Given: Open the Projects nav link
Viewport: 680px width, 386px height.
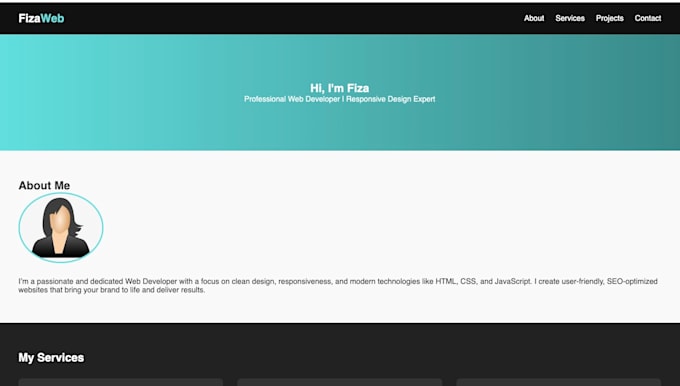Looking at the screenshot, I should tap(609, 18).
